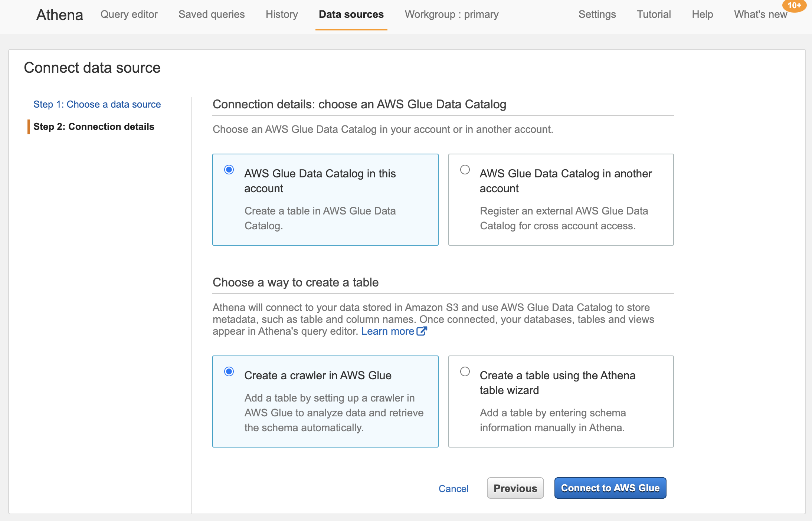Viewport: 812px width, 521px height.
Task: Check What's new
Action: coord(760,14)
